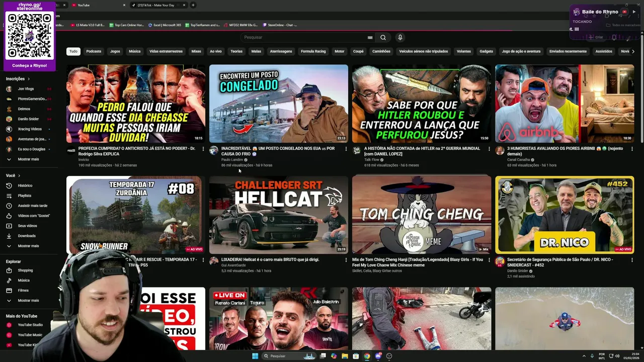Open Paulo Landim channel avatar
The height and width of the screenshot is (362, 644).
coord(214,150)
